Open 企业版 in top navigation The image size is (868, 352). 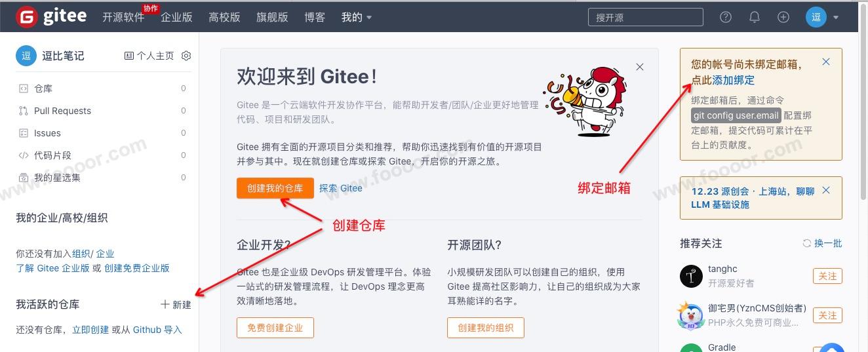click(x=176, y=18)
